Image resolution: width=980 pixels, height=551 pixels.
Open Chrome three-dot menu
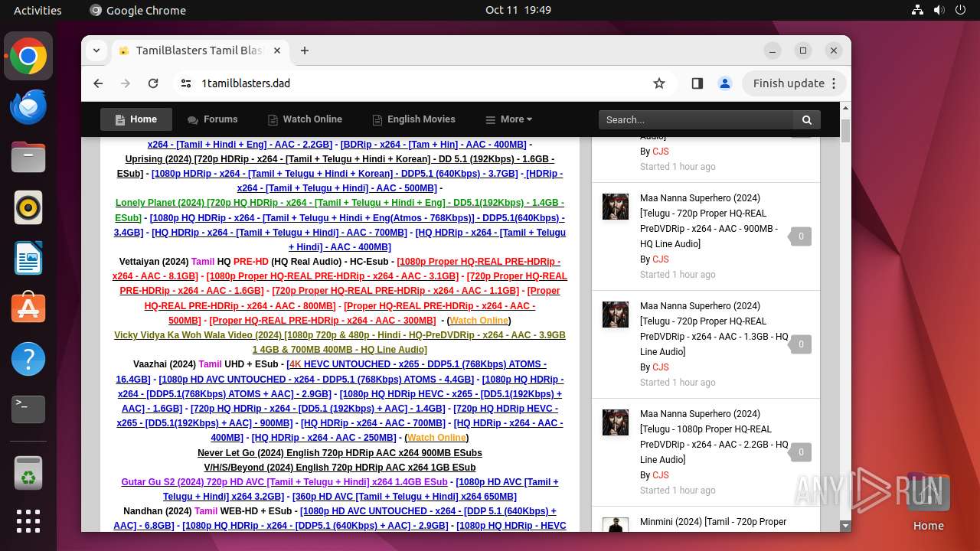click(x=835, y=83)
